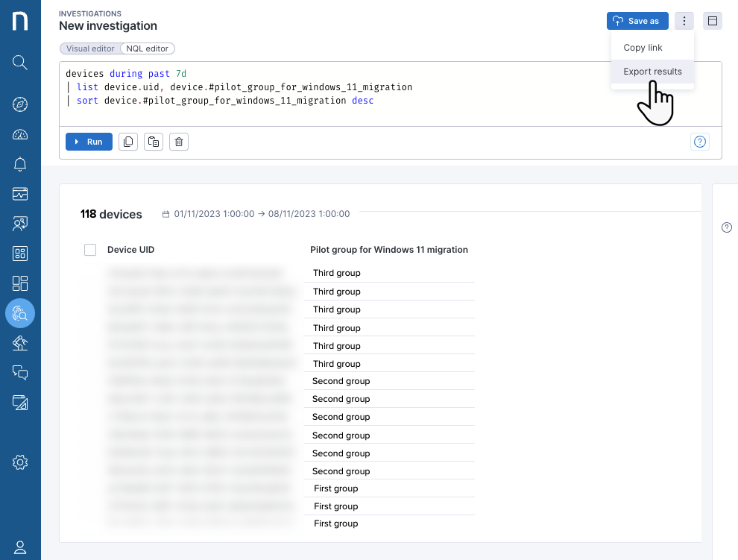This screenshot has height=560, width=738.
Task: Open the speedometer dashboard icon in sidebar
Action: click(20, 134)
